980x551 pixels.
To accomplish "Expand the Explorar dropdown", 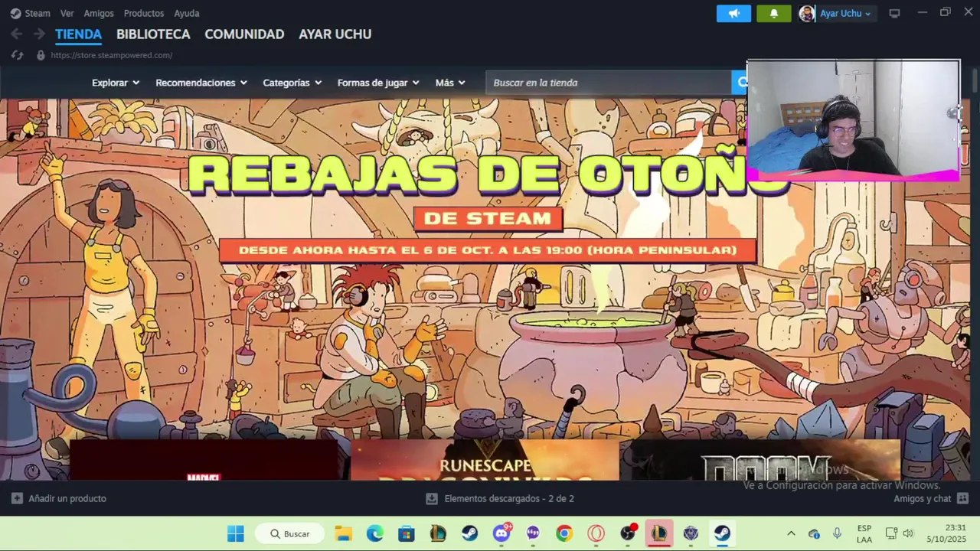I will 116,83.
